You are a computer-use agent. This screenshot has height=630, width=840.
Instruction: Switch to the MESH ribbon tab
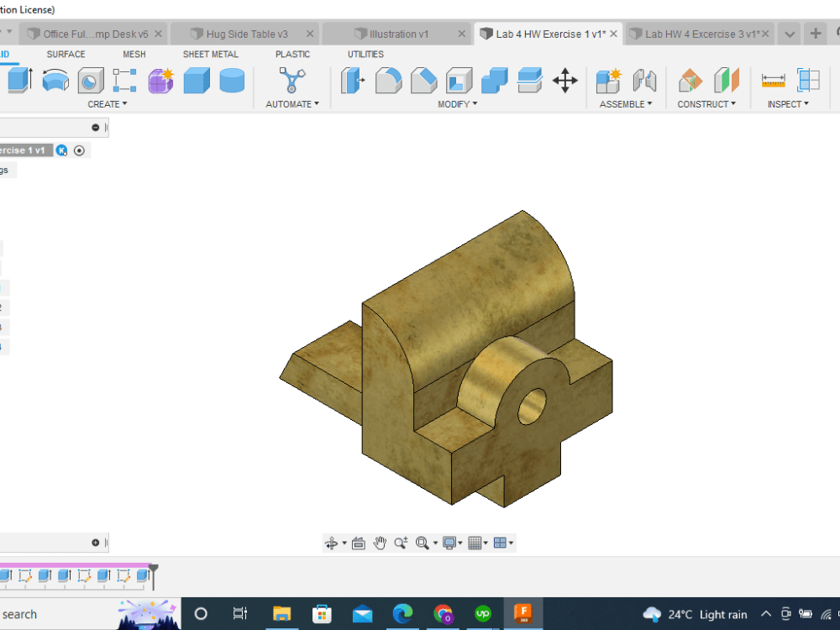point(134,54)
